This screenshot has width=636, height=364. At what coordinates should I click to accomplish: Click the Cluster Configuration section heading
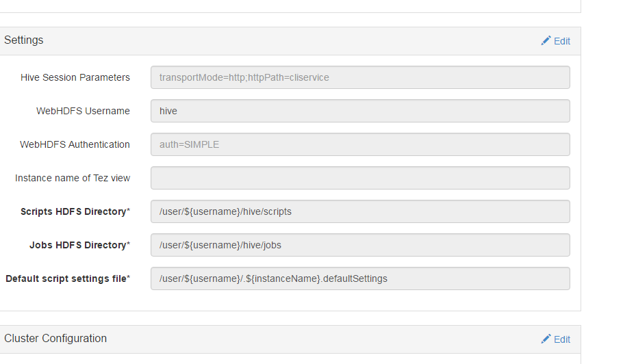tap(55, 339)
